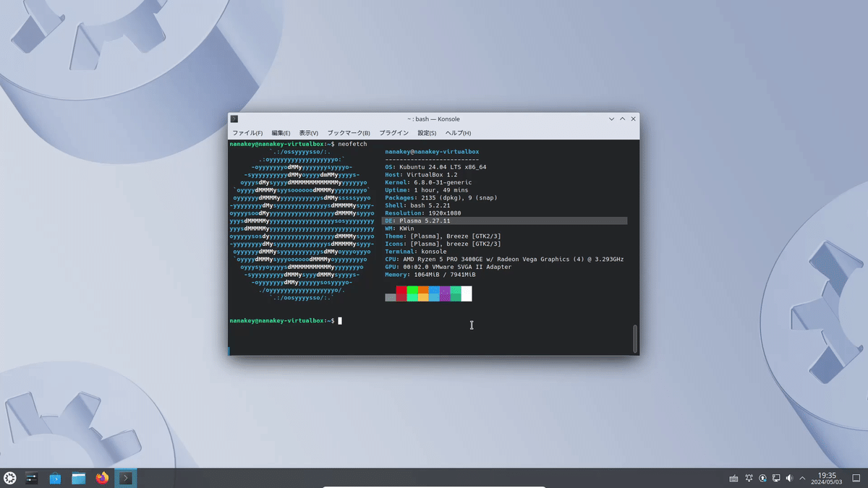
Task: Click the show desktop button on the panel
Action: tap(856, 478)
